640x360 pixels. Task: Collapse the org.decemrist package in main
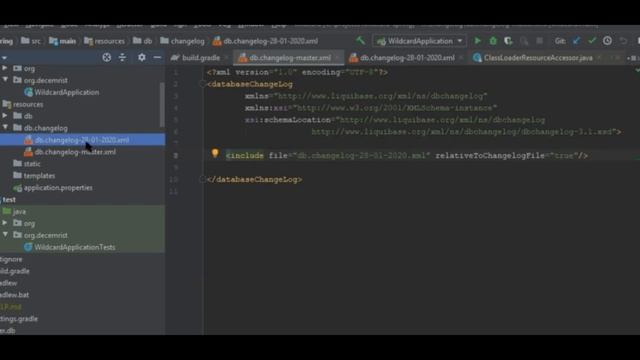(5, 80)
